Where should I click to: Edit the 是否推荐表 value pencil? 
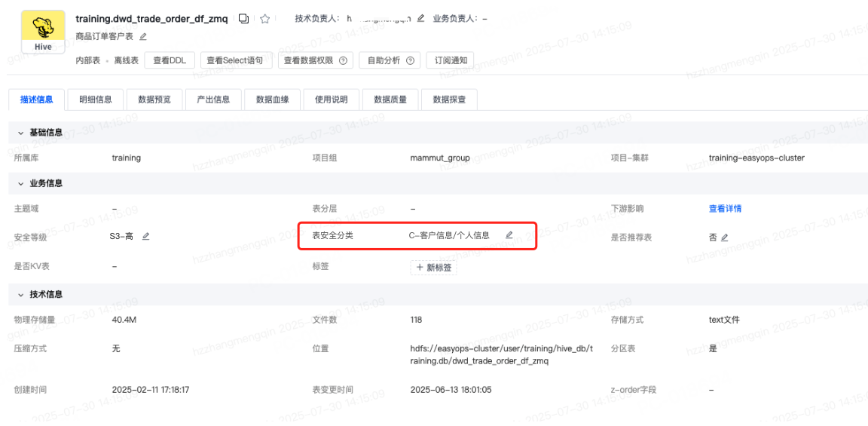coord(724,238)
